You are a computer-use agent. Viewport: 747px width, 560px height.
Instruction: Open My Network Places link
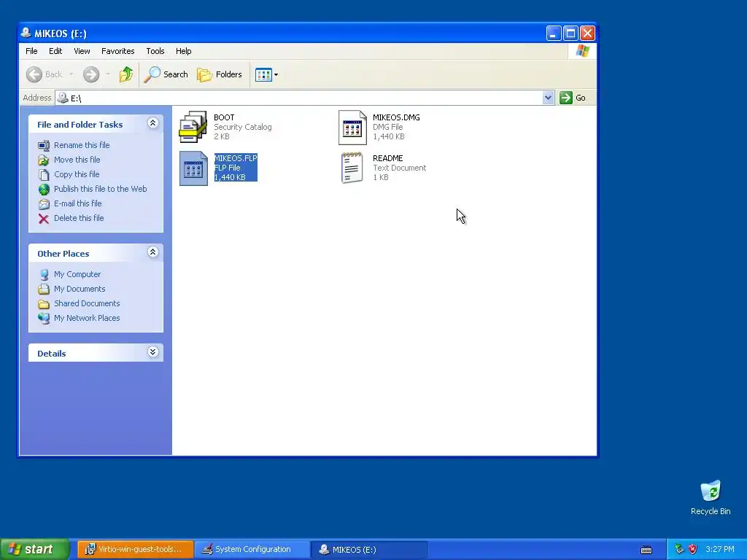click(x=87, y=318)
